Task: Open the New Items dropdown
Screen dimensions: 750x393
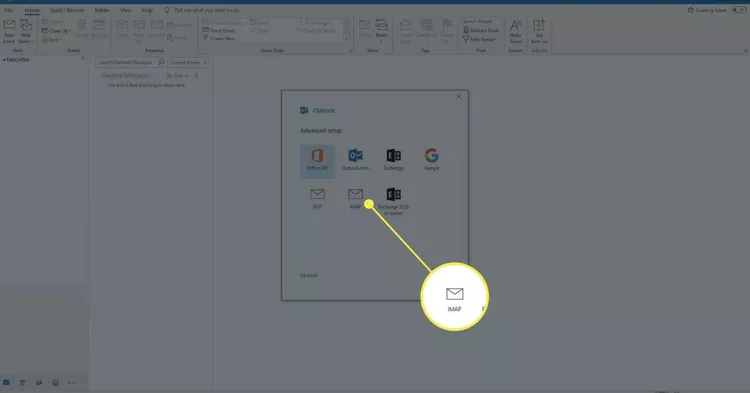Action: point(26,32)
